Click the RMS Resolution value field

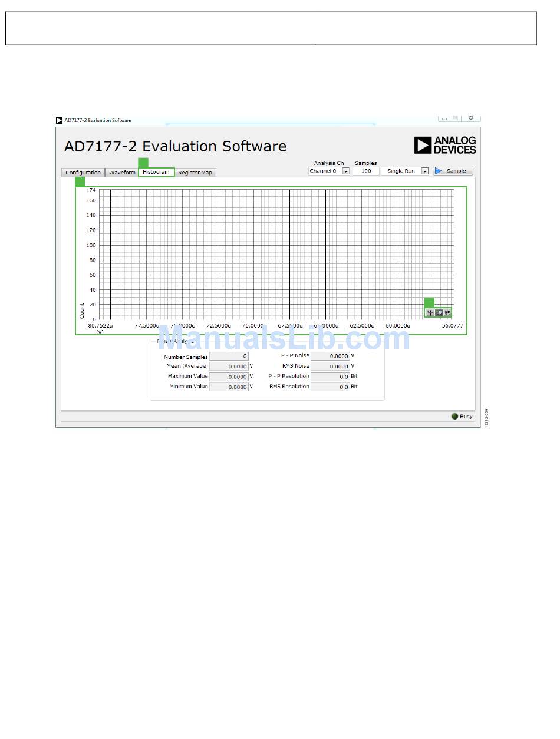[x=330, y=387]
